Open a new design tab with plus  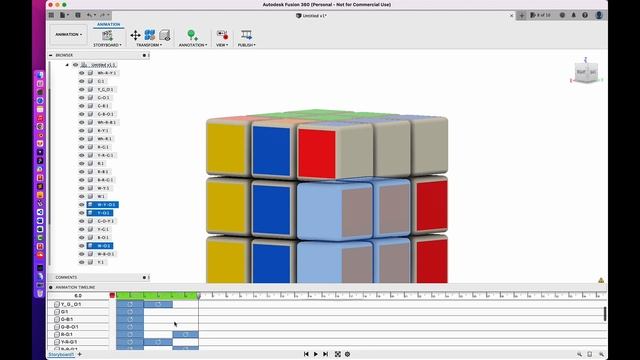pyautogui.click(x=522, y=16)
